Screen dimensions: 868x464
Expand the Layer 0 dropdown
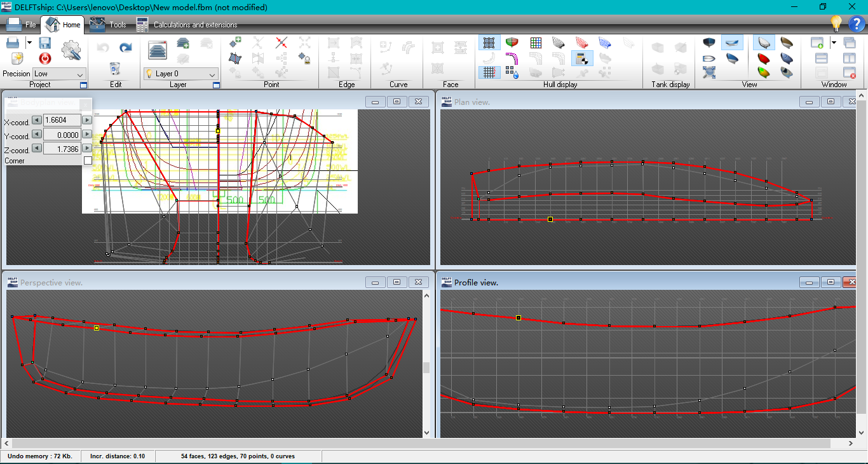(212, 74)
